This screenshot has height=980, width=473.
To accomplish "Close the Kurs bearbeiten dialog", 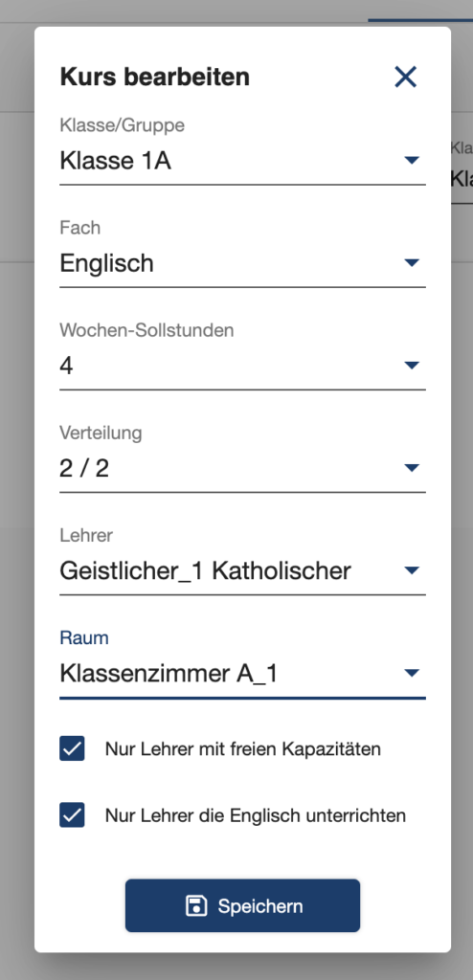I will [405, 77].
